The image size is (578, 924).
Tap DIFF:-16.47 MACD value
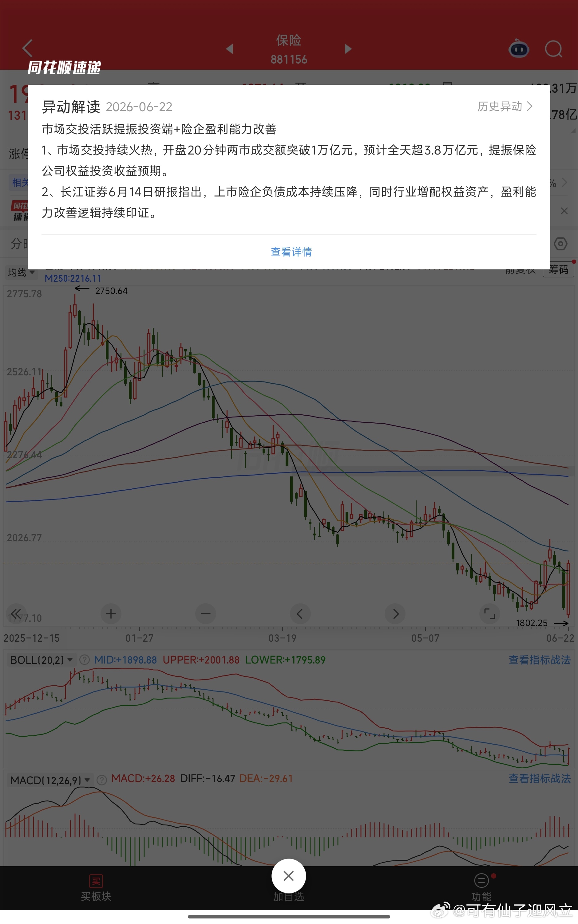[208, 778]
